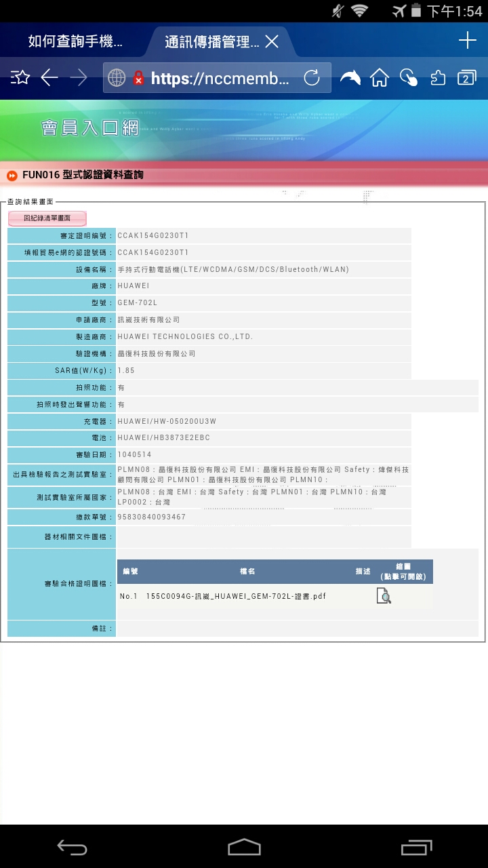Tap the URL address field
Viewport: 488px width, 868px height.
point(217,78)
